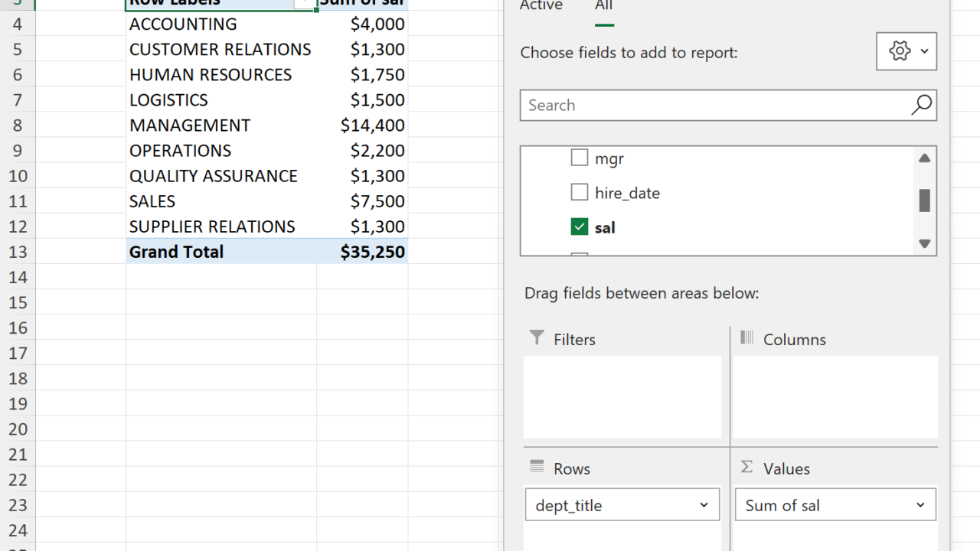Open the dept_title field dropdown in Rows
The width and height of the screenshot is (980, 551).
pyautogui.click(x=704, y=505)
